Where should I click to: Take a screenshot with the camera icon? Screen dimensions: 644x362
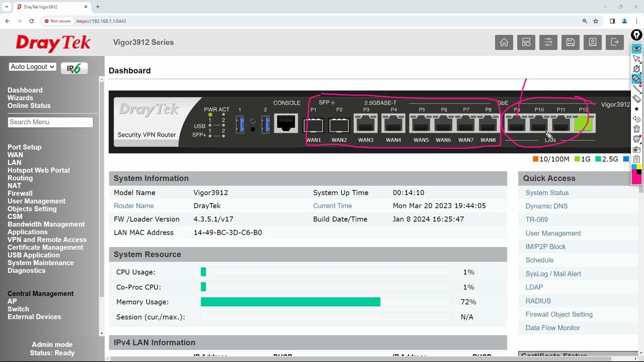tap(636, 149)
